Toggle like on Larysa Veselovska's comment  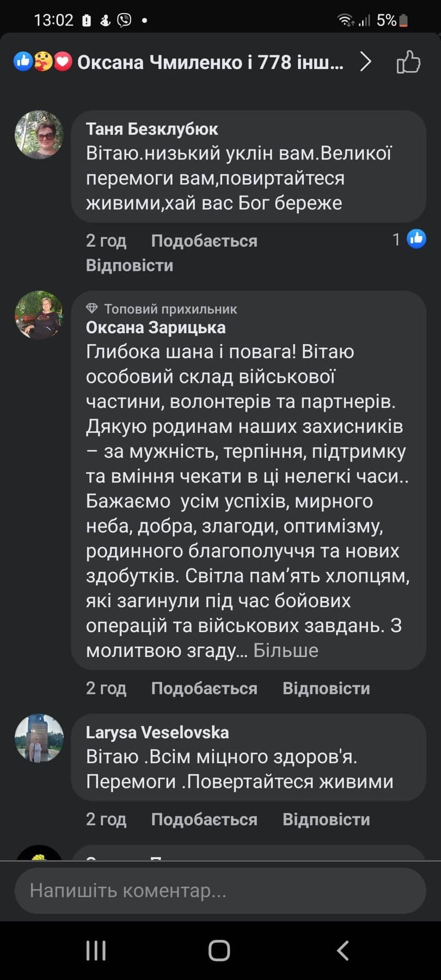[205, 819]
